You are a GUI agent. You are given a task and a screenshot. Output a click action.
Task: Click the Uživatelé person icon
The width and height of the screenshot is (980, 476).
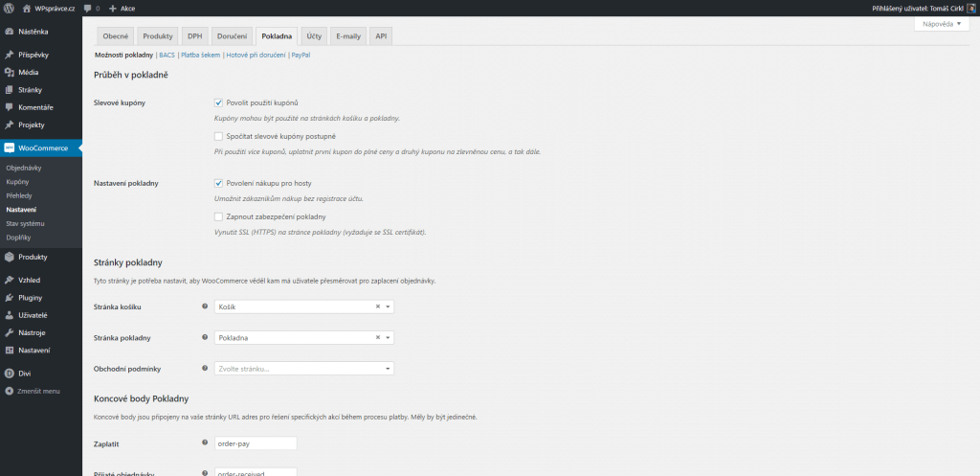click(9, 315)
